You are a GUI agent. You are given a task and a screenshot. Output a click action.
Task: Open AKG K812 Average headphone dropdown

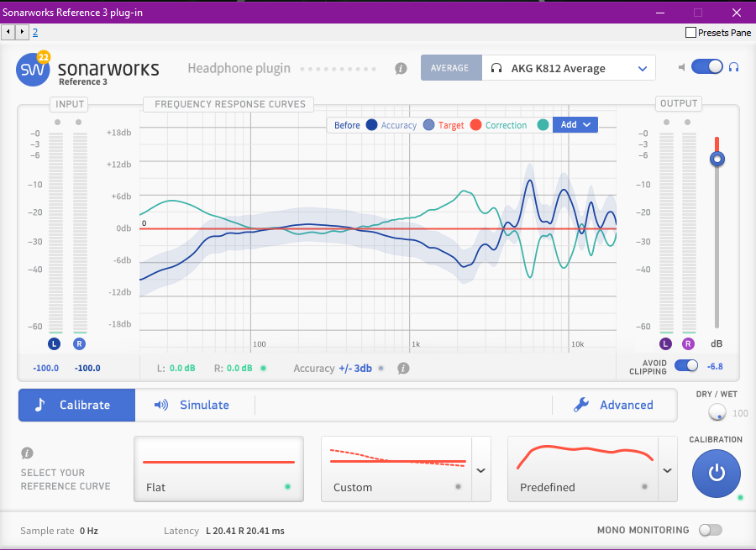pyautogui.click(x=569, y=67)
